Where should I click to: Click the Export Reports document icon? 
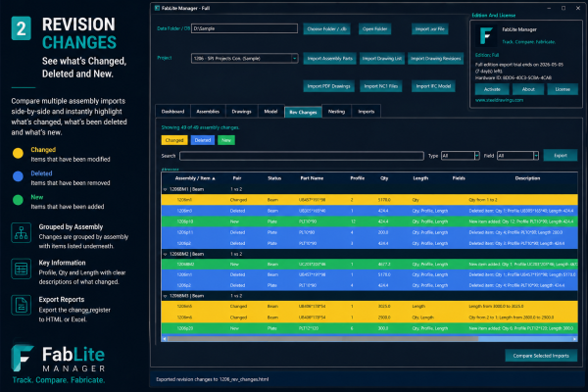pyautogui.click(x=21, y=305)
